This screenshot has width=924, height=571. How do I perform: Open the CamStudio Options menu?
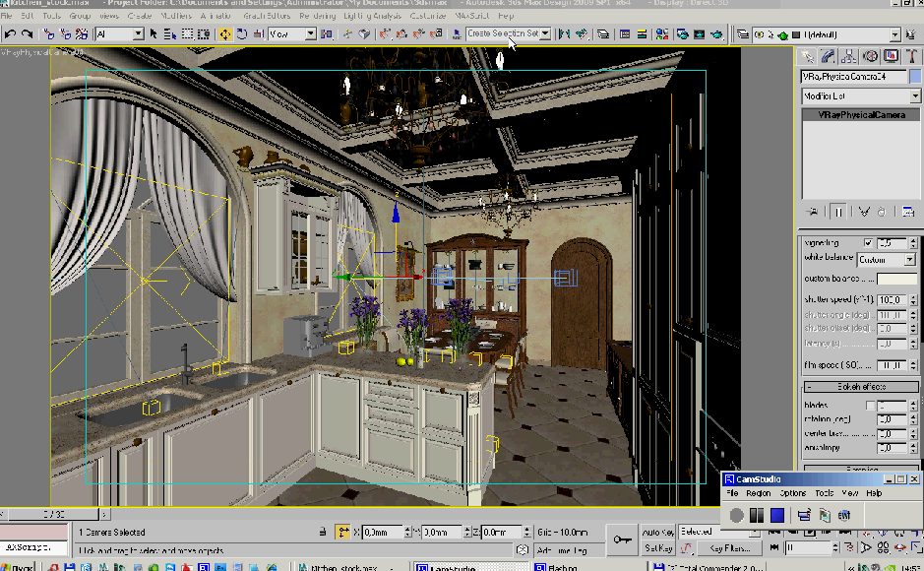pos(792,493)
